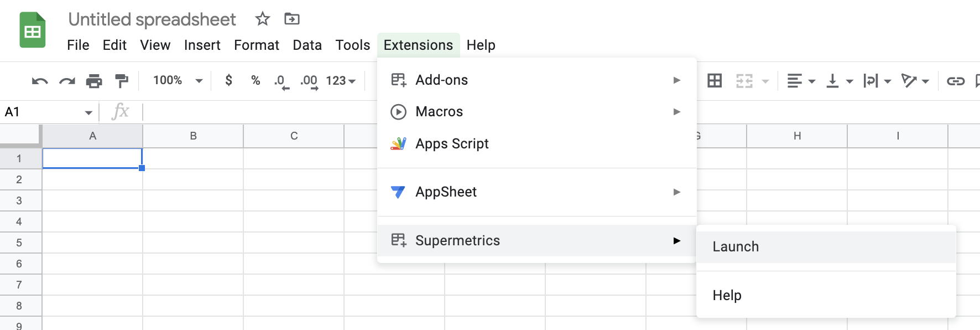Format as currency with dollar icon
The width and height of the screenshot is (980, 330).
tap(228, 81)
